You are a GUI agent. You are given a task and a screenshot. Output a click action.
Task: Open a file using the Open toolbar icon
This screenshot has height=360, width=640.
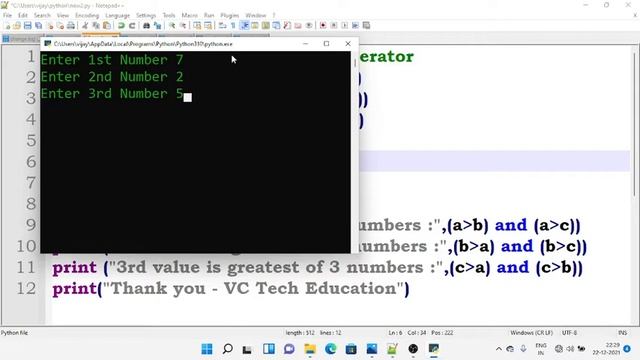point(17,26)
